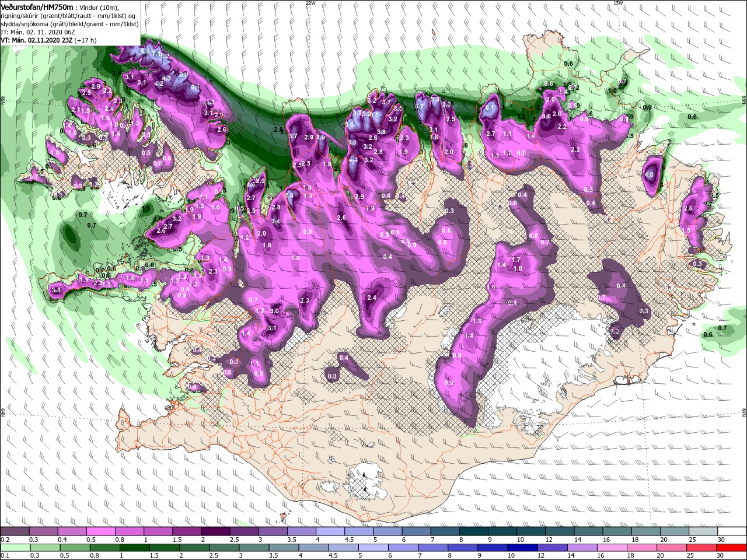Image resolution: width=747 pixels, height=560 pixels.
Task: Pick the white swatch ending the snow legend
Action: click(732, 531)
